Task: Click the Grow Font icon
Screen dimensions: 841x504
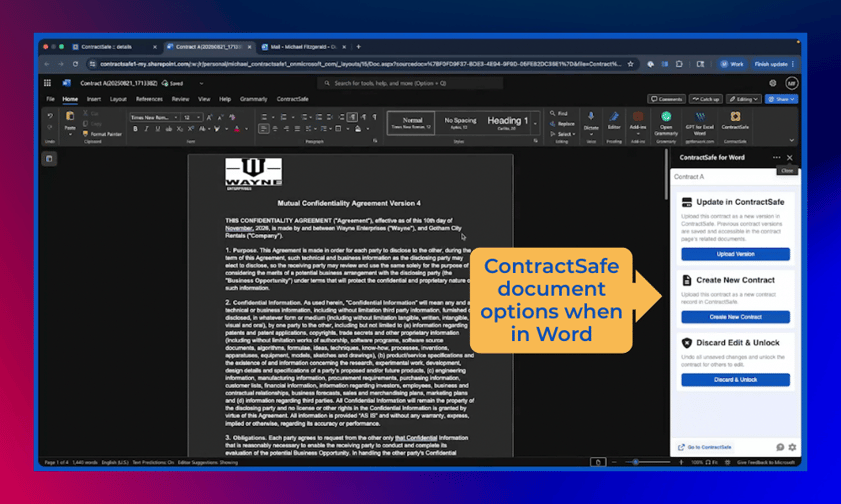Action: 210,117
